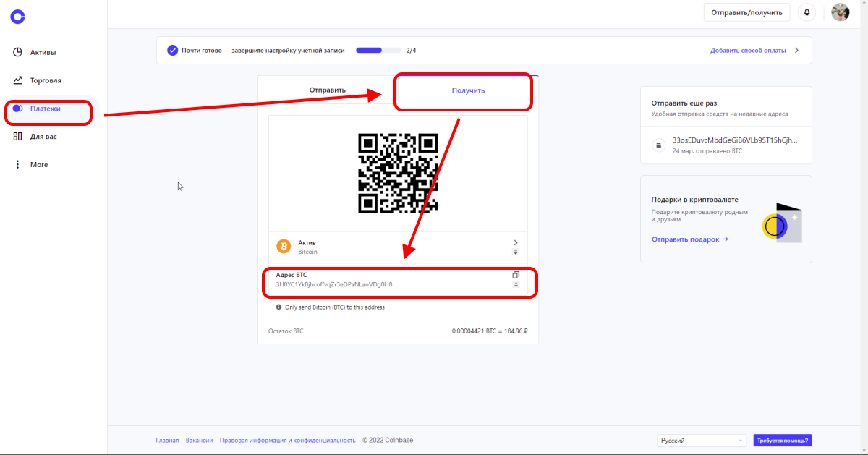Screen dimensions: 868x455
Task: Click the account setup progress bar
Action: click(x=378, y=51)
